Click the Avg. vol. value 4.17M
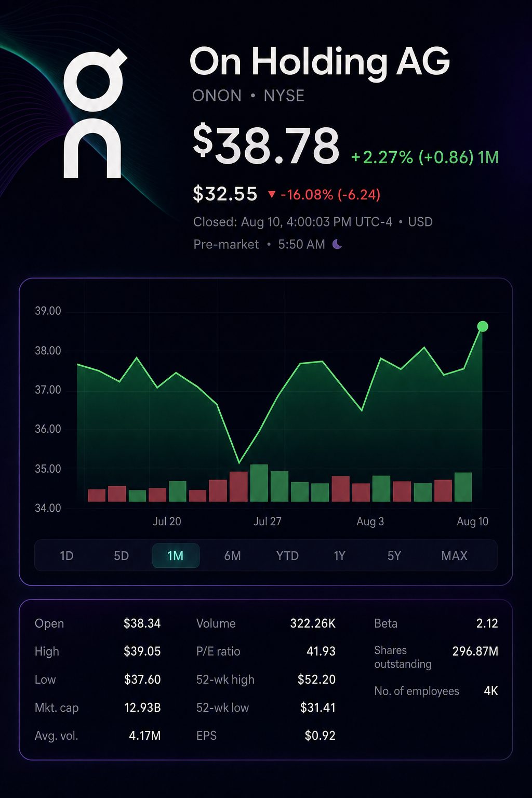 tap(144, 736)
